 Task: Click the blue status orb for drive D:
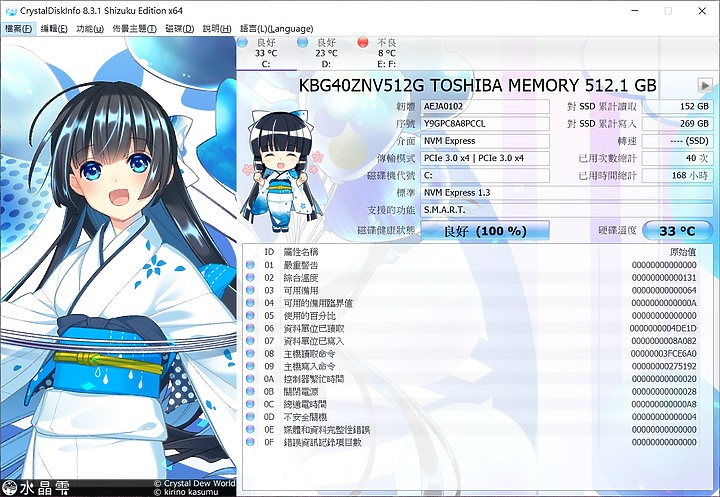(303, 43)
